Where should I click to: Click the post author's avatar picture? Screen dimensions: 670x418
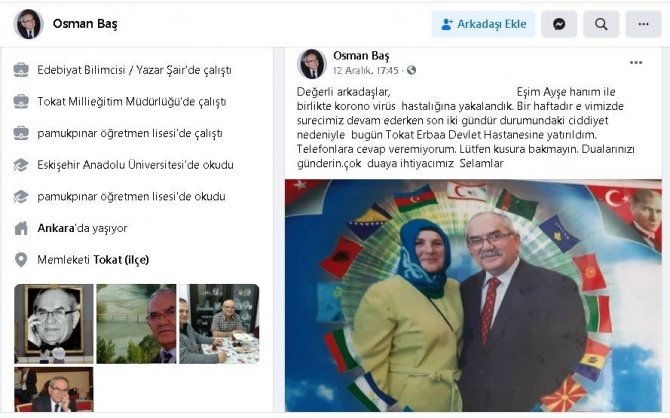(312, 64)
